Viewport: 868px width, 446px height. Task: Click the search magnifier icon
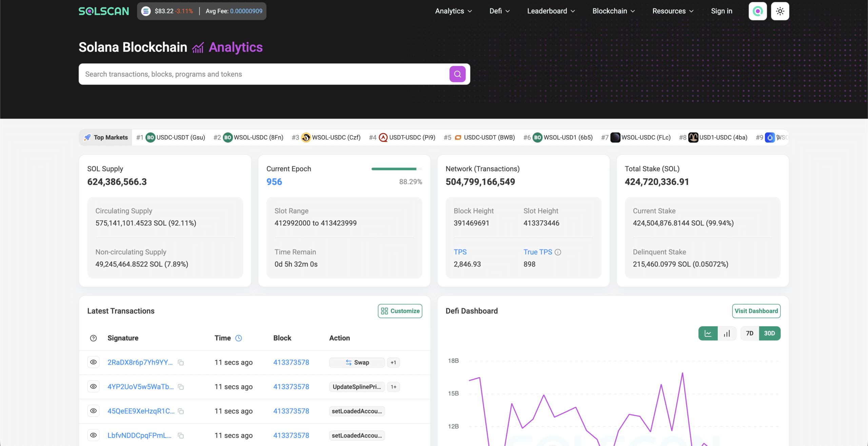(x=457, y=74)
